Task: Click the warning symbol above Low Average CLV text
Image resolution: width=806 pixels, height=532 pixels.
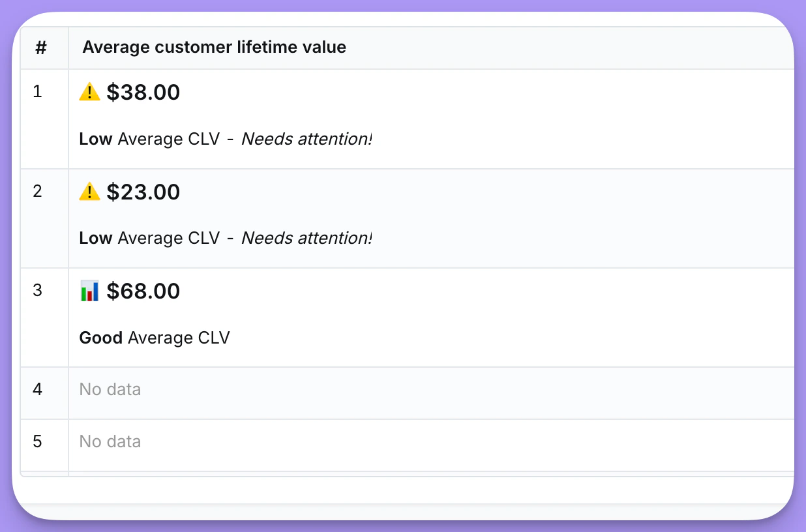Action: click(x=89, y=92)
